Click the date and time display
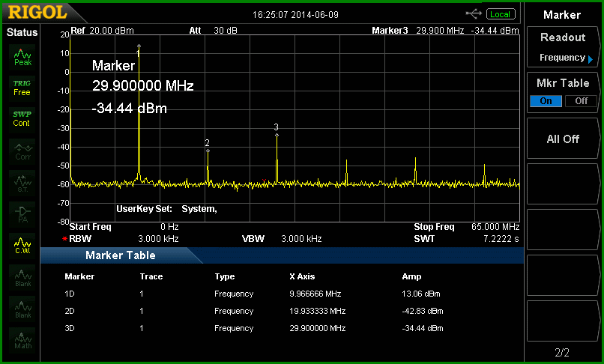This screenshot has height=364, width=604. tap(295, 15)
